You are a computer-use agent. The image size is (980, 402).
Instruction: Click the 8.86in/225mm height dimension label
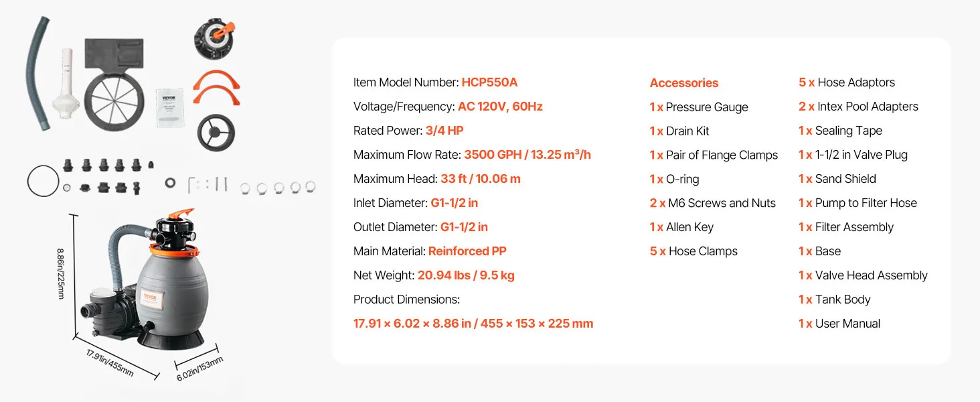(61, 273)
